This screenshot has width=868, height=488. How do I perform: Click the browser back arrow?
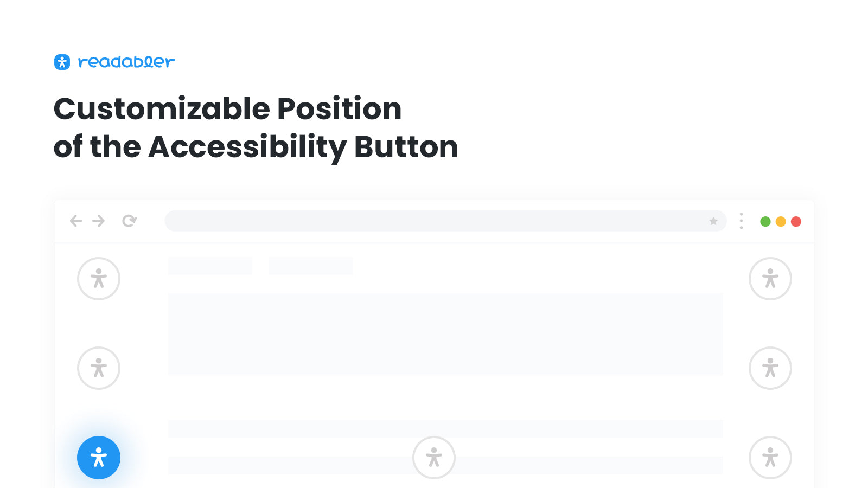pos(76,221)
